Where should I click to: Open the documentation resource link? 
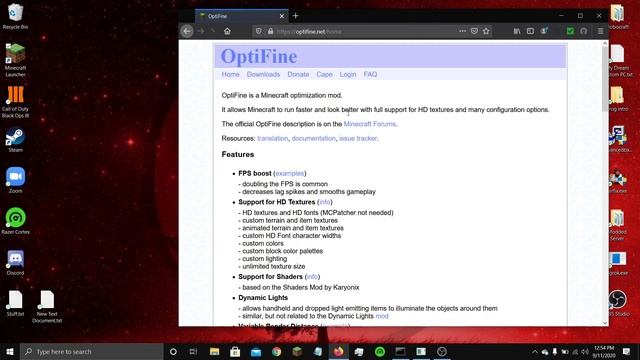(313, 138)
